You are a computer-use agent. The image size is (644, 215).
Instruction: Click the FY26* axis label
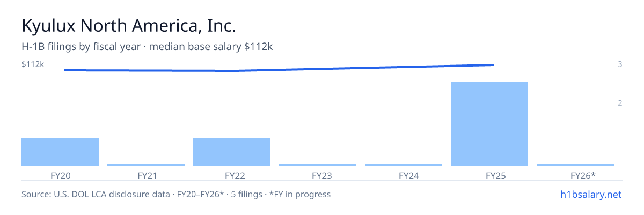point(575,175)
